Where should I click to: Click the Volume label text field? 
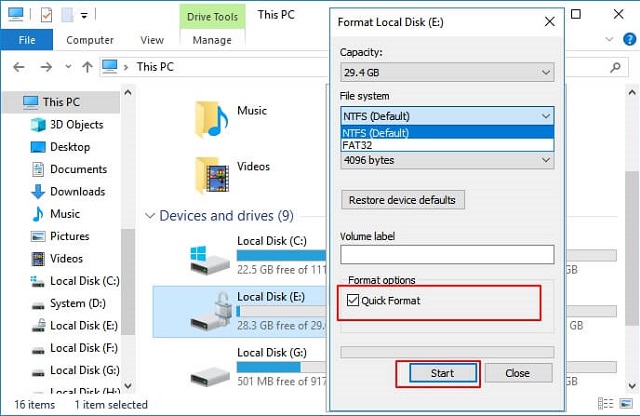tap(447, 254)
